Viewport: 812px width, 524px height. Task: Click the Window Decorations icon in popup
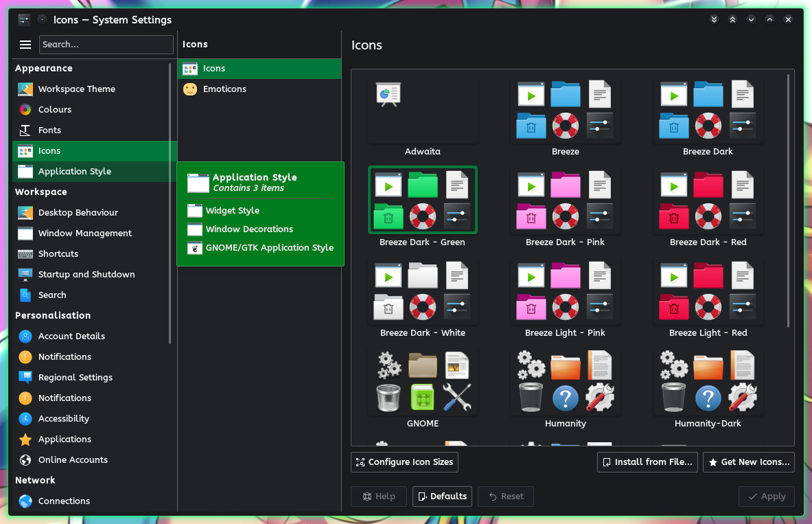coord(195,229)
